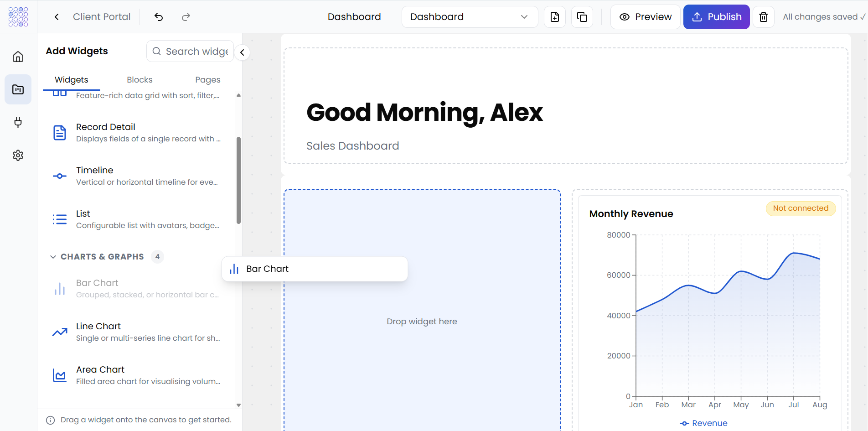Undo the last change
The height and width of the screenshot is (431, 868).
(x=159, y=17)
